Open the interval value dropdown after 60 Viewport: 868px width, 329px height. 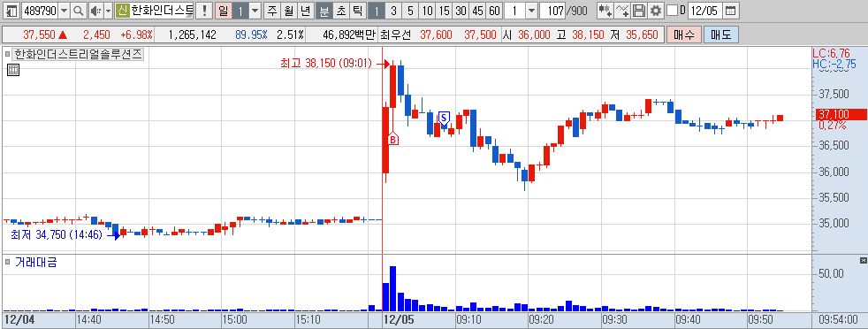pos(531,10)
